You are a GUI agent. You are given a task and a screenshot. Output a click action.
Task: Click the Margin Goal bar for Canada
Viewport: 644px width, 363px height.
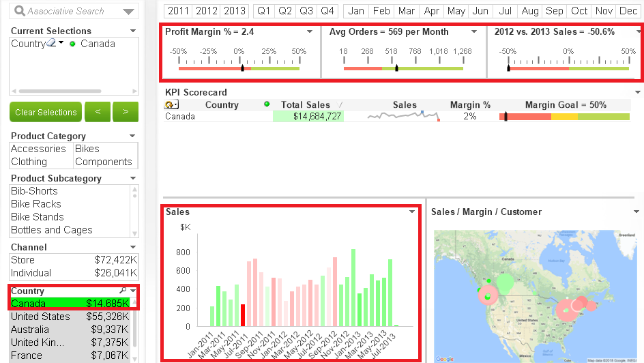click(x=564, y=117)
